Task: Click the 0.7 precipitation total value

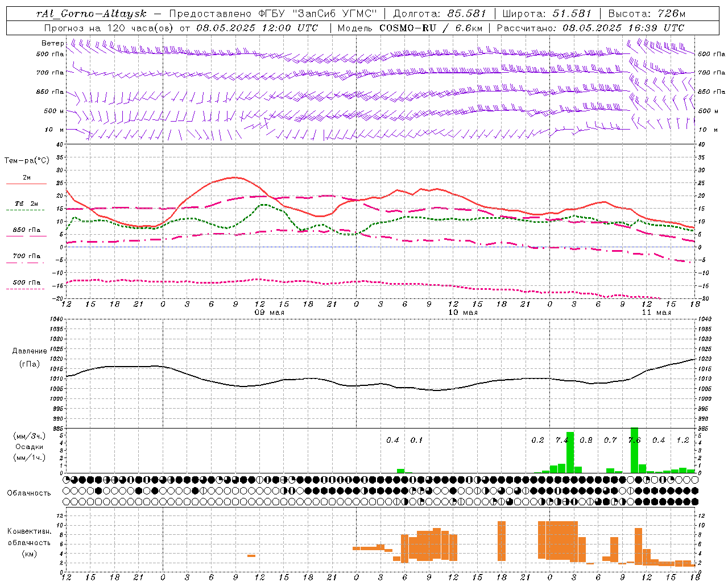Action: pos(610,440)
